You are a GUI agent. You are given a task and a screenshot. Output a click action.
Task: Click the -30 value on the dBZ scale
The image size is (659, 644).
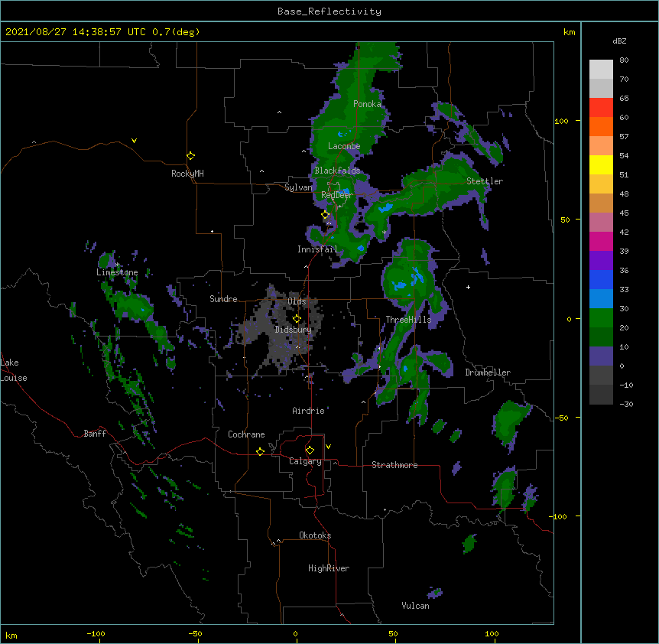coord(626,404)
